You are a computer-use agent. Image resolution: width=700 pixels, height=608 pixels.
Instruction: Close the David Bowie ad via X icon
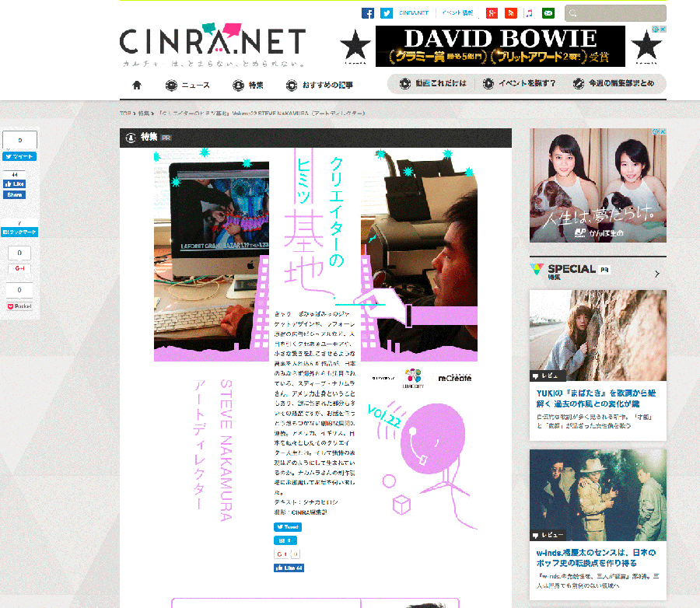click(x=663, y=29)
